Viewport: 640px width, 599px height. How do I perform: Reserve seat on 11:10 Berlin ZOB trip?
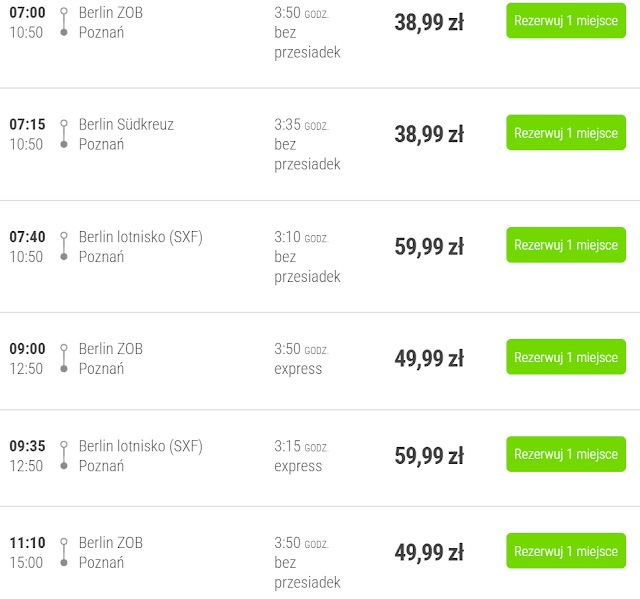coord(566,551)
